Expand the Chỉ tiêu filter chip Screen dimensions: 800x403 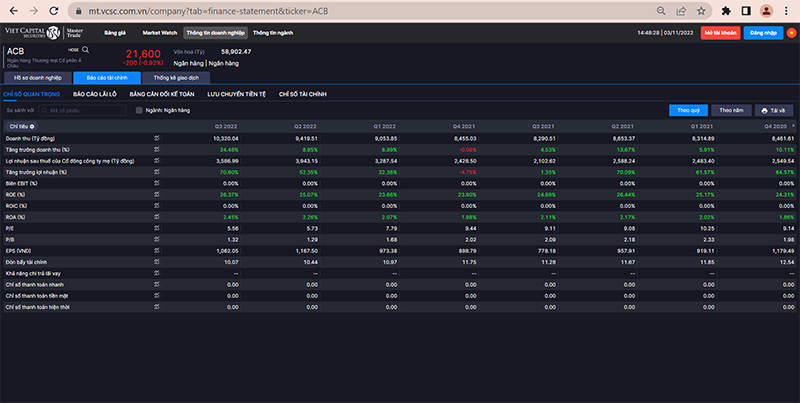21,126
